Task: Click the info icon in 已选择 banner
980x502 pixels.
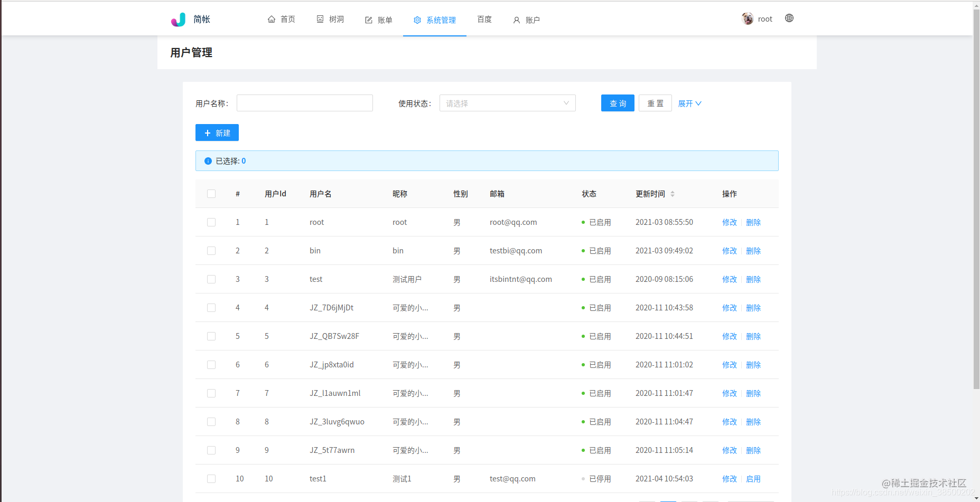Action: (208, 161)
